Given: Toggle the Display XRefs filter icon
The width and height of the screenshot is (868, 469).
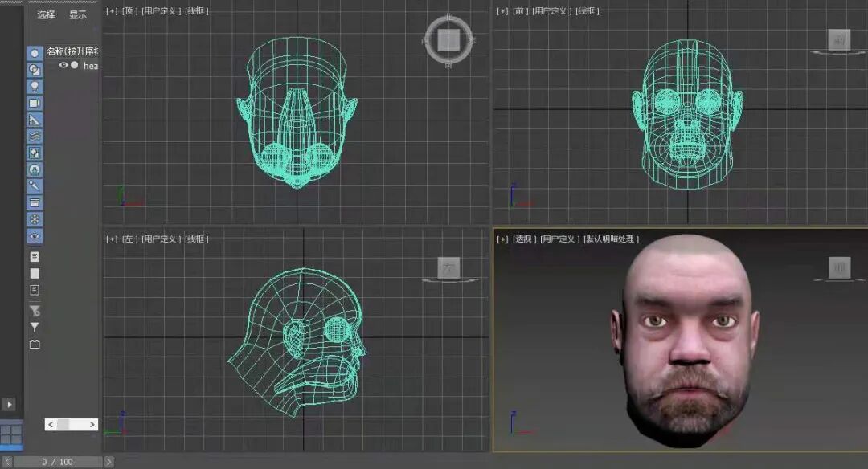Looking at the screenshot, I should (35, 169).
